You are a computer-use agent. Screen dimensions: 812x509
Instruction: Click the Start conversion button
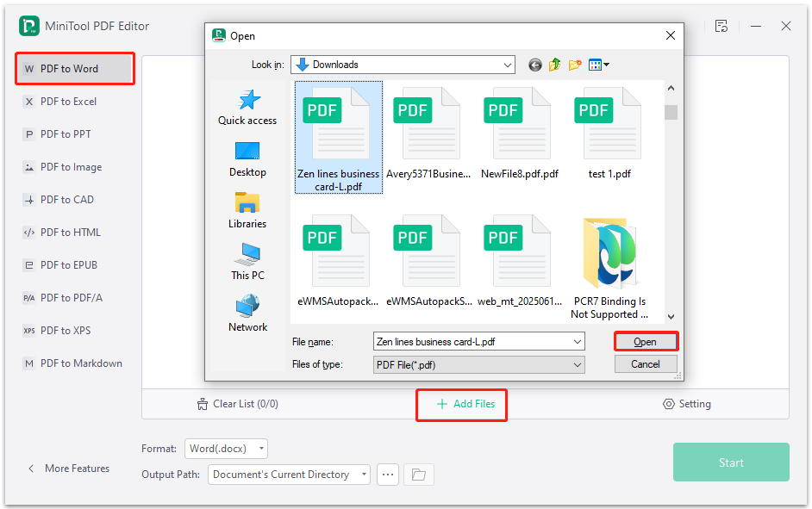pos(731,462)
